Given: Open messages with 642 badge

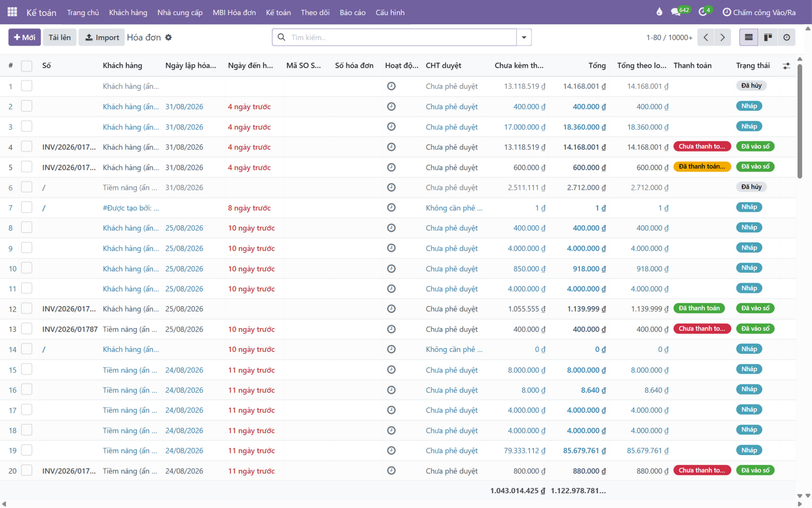Looking at the screenshot, I should (x=680, y=12).
